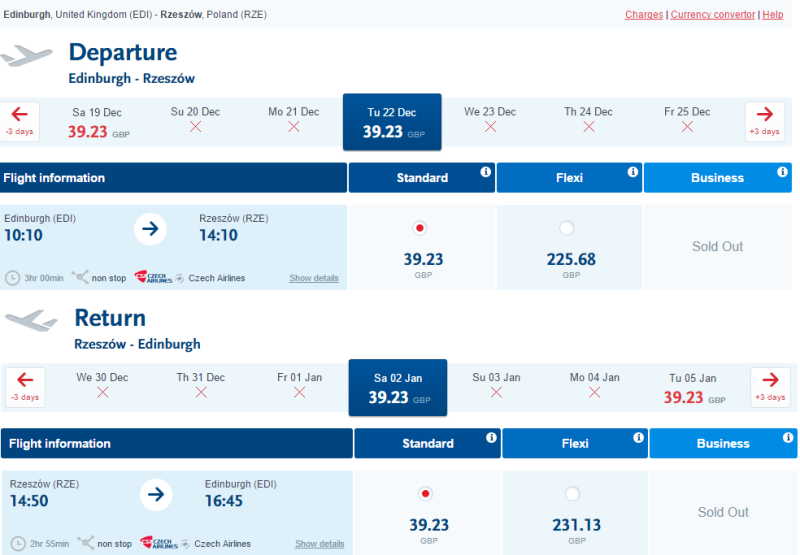The image size is (800, 555).
Task: Show details of Rzeszów to Edinburgh flight
Action: point(319,544)
